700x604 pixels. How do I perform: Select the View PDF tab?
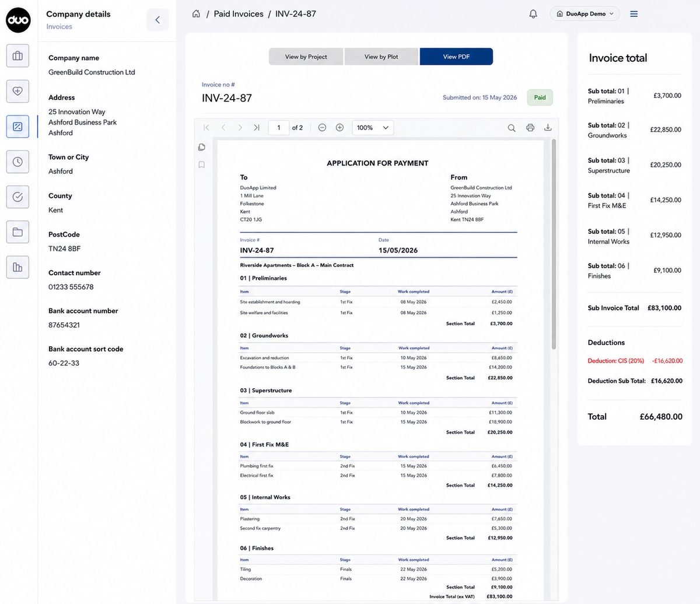(456, 57)
